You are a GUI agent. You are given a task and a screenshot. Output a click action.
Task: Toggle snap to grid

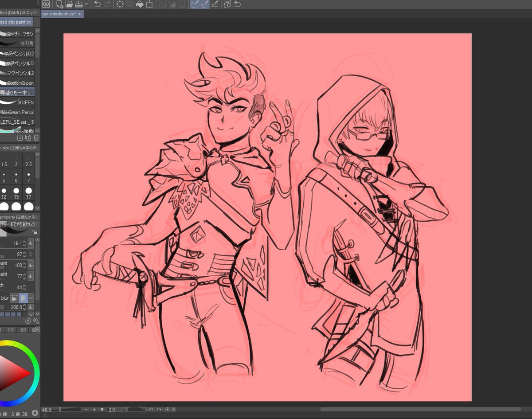[x=215, y=4]
